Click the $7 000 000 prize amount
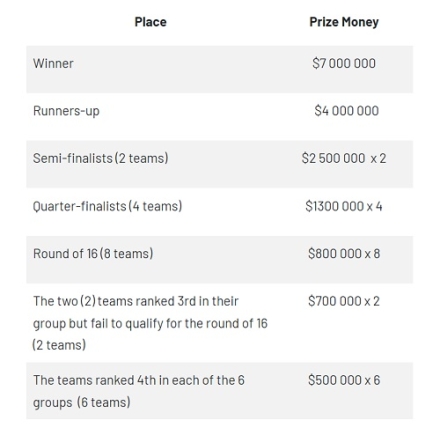 pos(344,63)
